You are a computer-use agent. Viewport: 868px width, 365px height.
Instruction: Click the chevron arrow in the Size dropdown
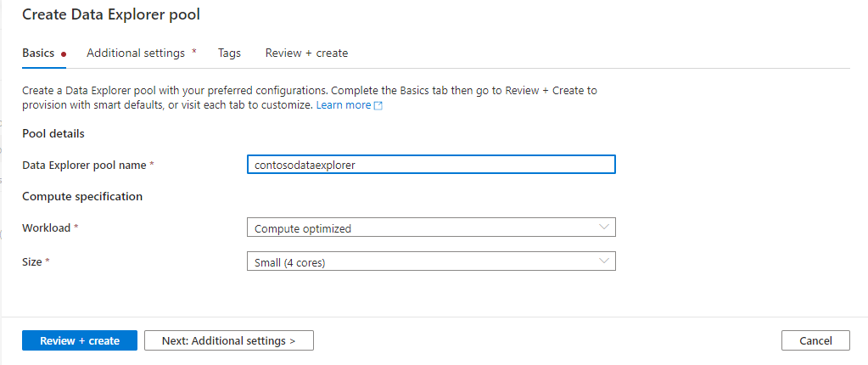tap(604, 261)
